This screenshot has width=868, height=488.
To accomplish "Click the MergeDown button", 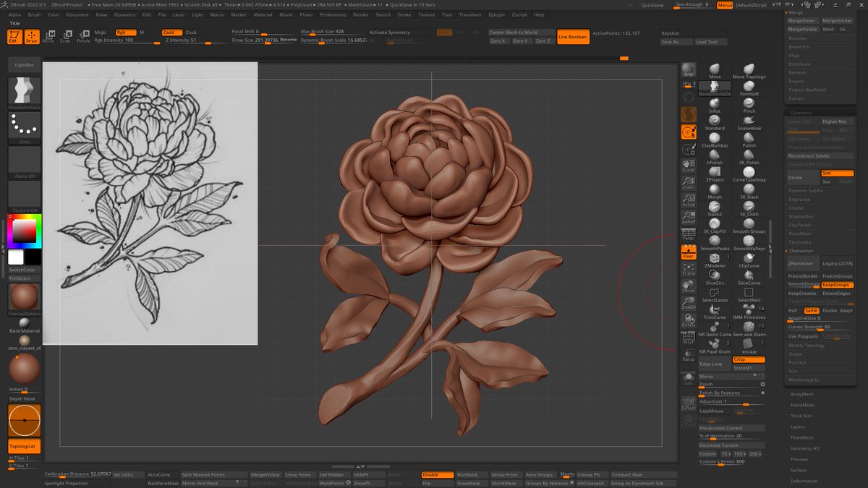I will click(x=802, y=21).
